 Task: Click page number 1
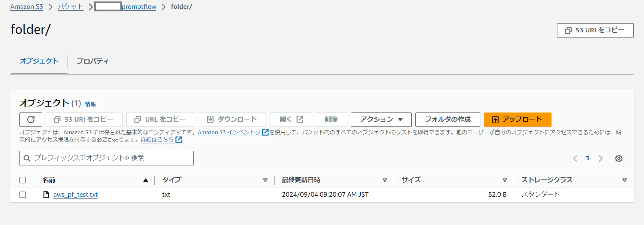587,158
